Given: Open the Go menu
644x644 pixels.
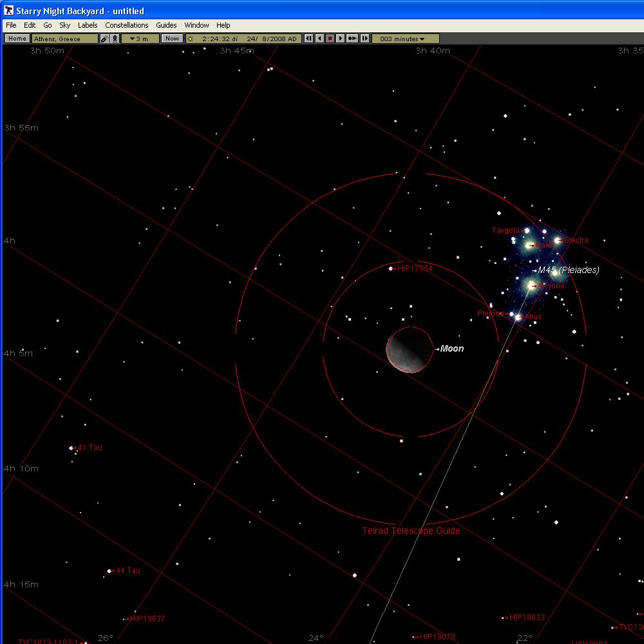Looking at the screenshot, I should coord(48,25).
